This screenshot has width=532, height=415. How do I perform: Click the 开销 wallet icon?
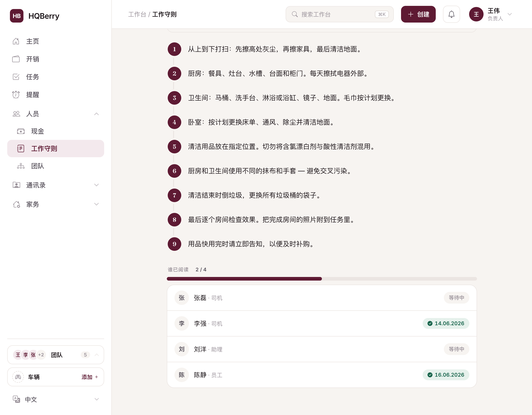coord(16,59)
